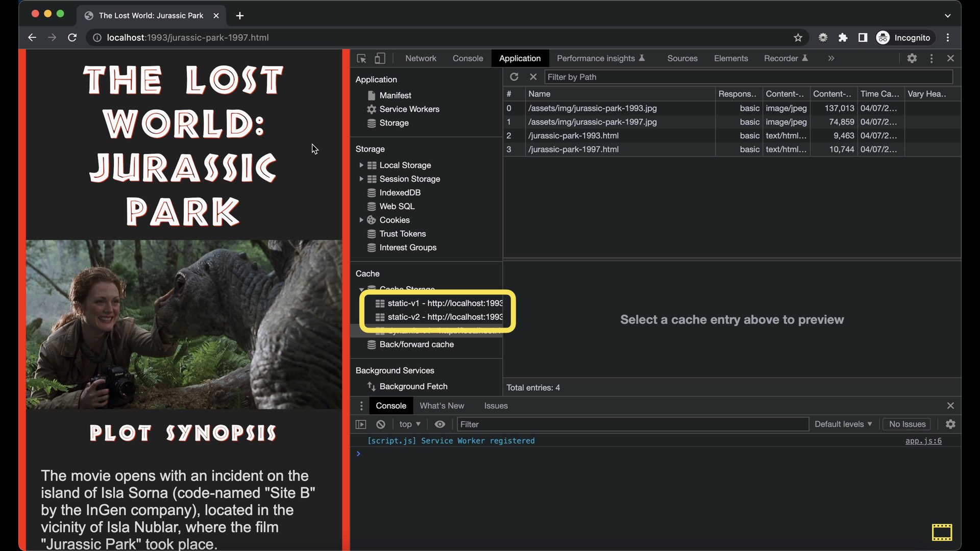Open the top context dropdown

pyautogui.click(x=410, y=424)
